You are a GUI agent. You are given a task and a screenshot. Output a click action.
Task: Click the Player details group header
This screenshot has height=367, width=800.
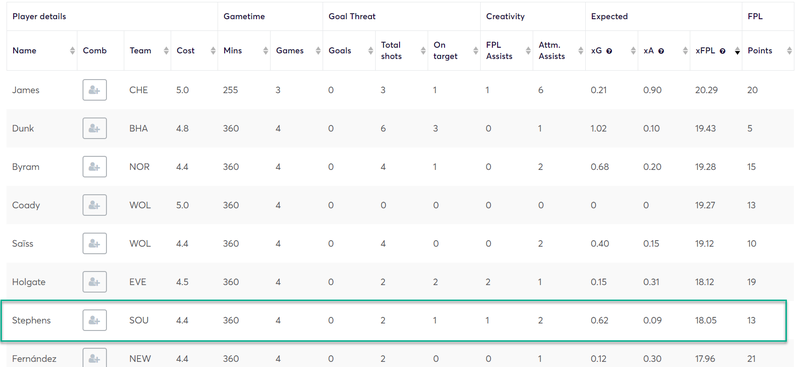[39, 16]
